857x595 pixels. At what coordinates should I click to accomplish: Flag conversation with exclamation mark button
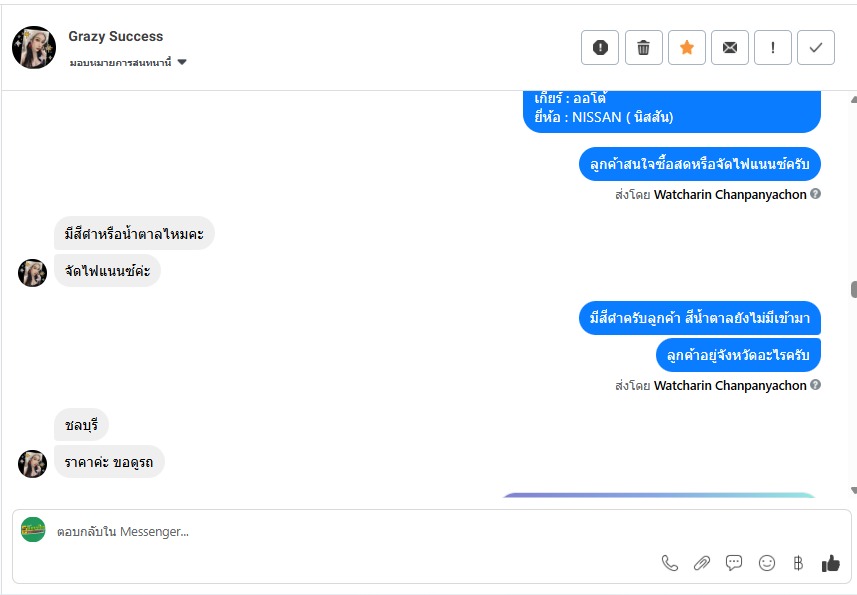point(773,48)
